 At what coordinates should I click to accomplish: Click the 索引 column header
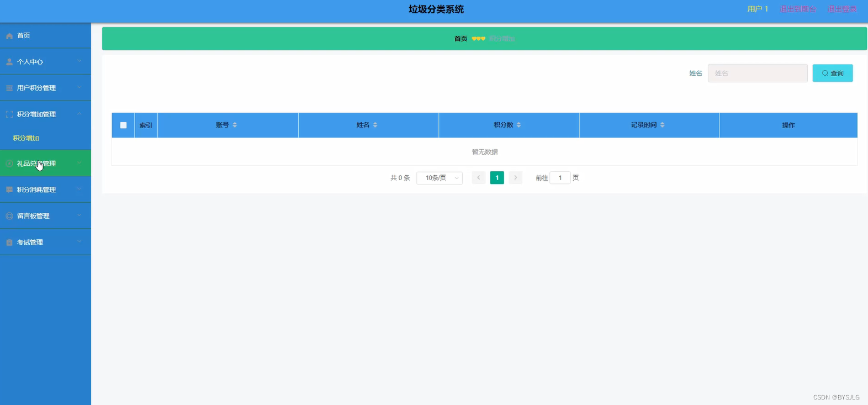point(146,125)
